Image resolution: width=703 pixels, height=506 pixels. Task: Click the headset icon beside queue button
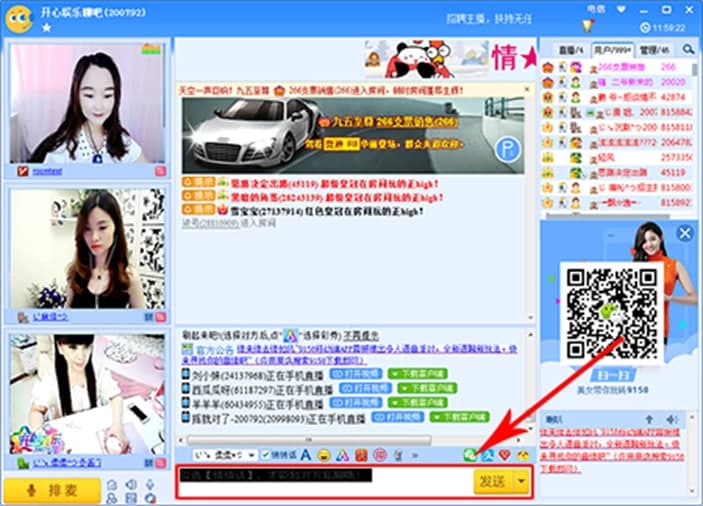point(112,484)
